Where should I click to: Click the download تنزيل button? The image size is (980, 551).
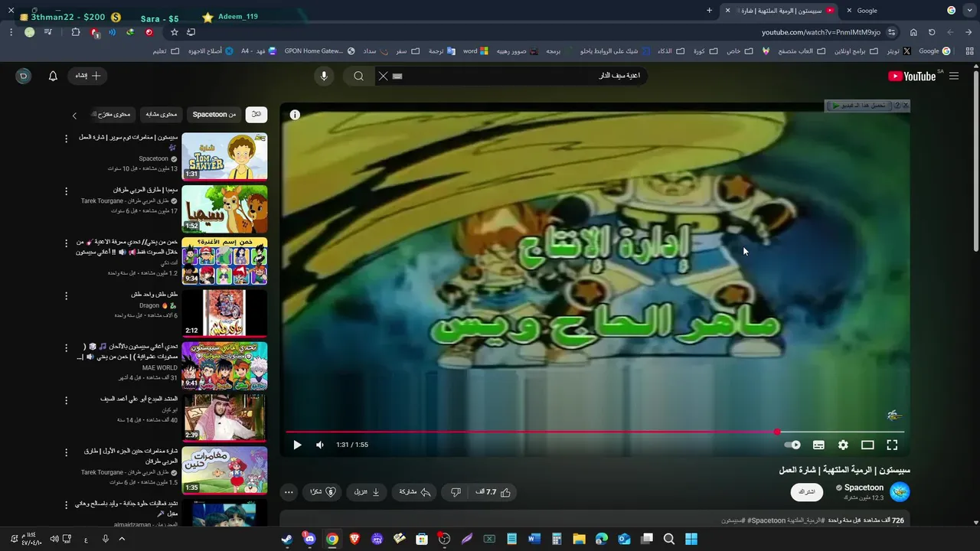(367, 492)
